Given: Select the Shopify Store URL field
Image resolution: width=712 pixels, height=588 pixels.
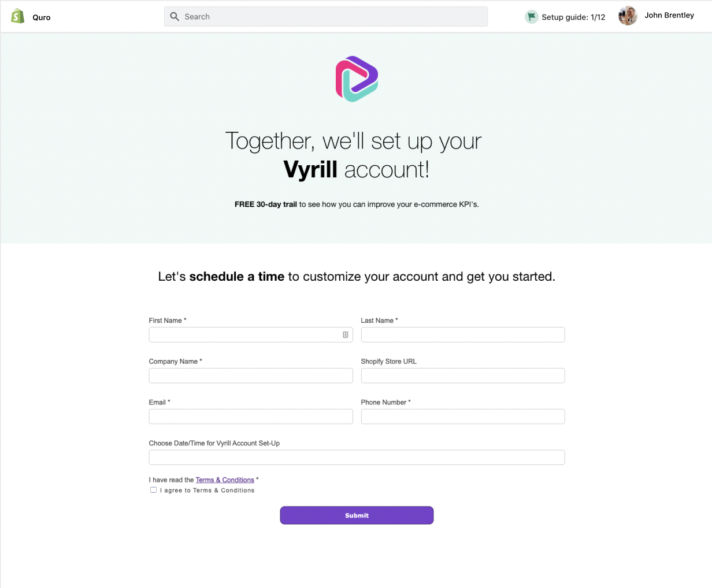Looking at the screenshot, I should (463, 375).
